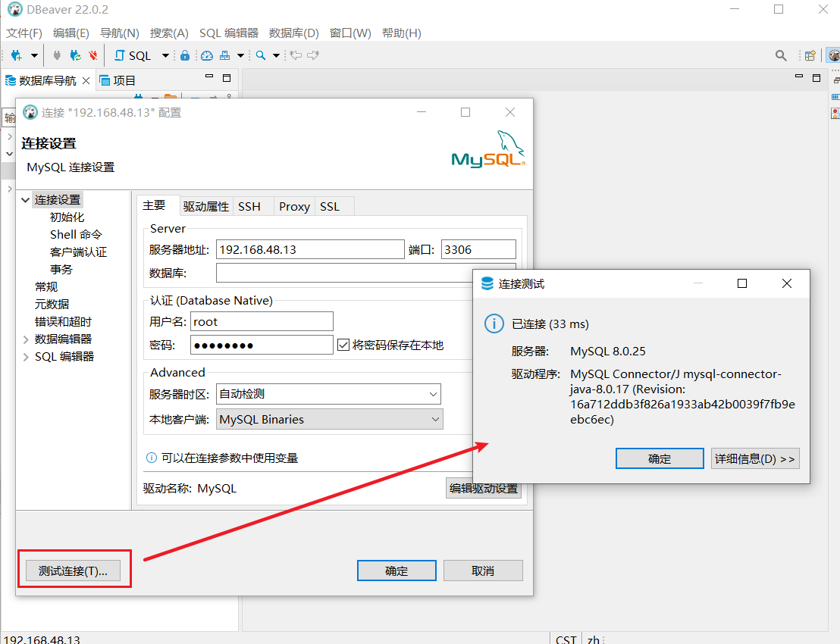Collapse the 连接设置 tree node
840x644 pixels.
pyautogui.click(x=25, y=200)
